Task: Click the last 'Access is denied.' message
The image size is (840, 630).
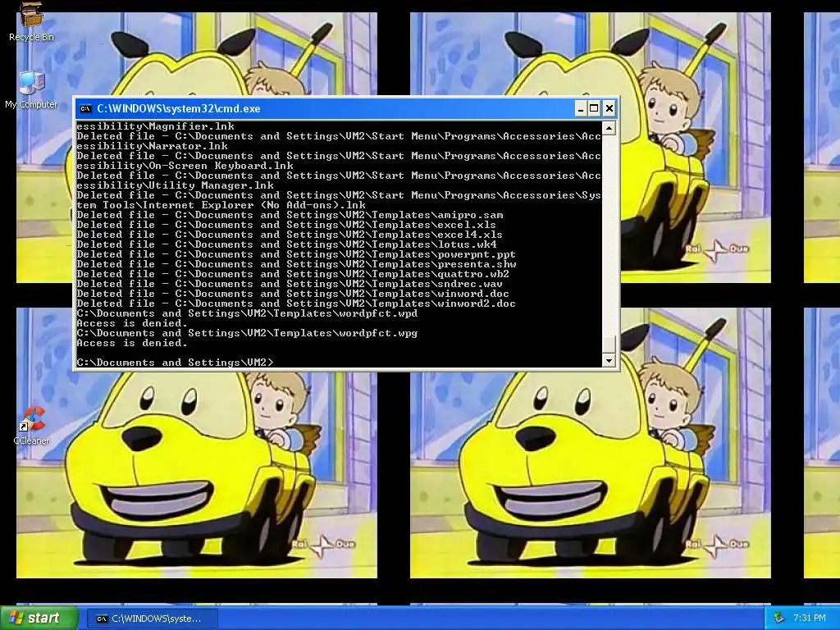Action: click(132, 343)
